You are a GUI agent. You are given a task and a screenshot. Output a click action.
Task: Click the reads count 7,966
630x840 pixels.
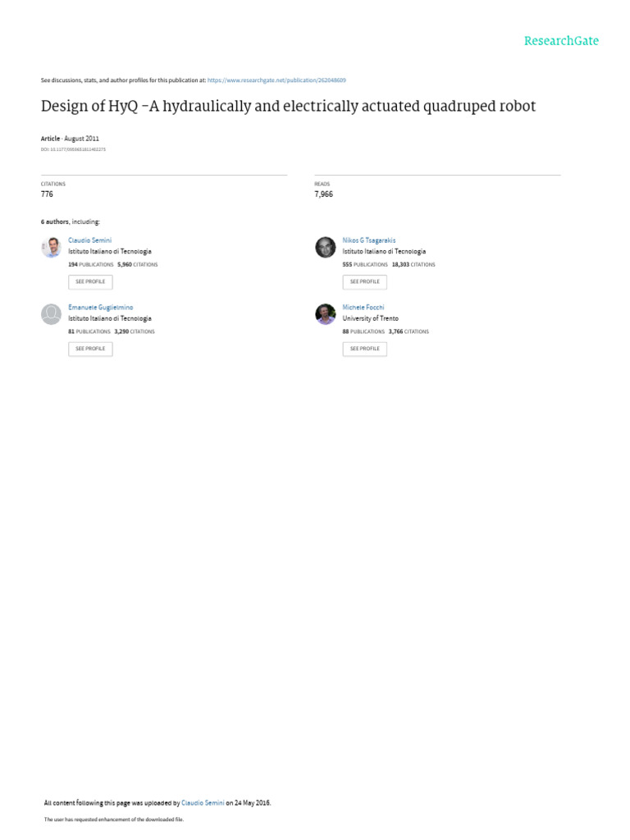(323, 194)
